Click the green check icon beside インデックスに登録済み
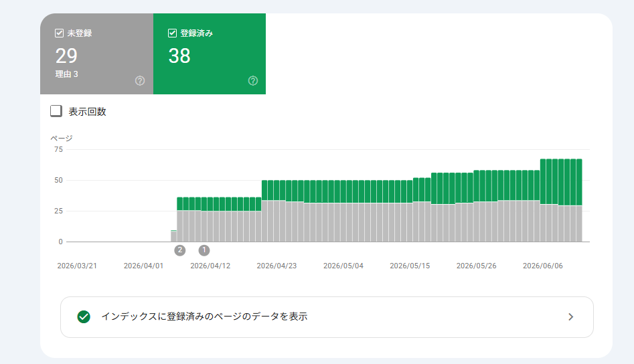 [84, 317]
